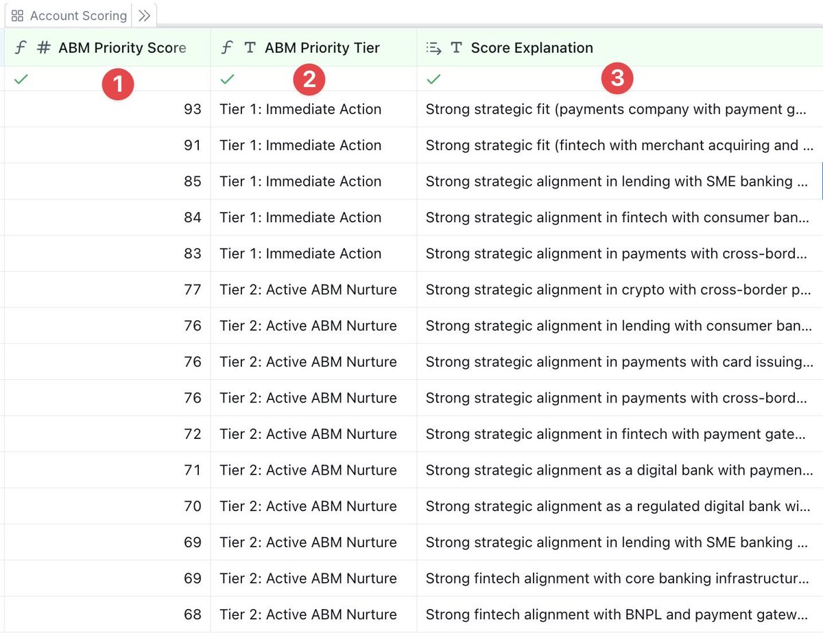Click the green checkmark under Score Explanation
Viewport: 823px width, 644px height.
[433, 80]
